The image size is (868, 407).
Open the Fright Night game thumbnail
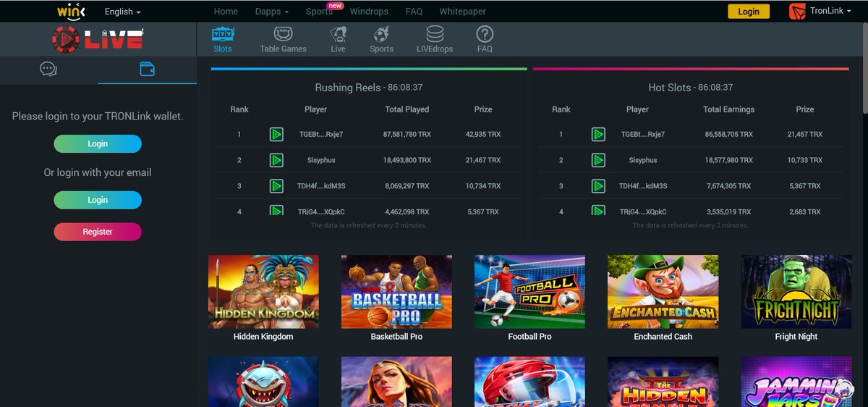pyautogui.click(x=796, y=291)
